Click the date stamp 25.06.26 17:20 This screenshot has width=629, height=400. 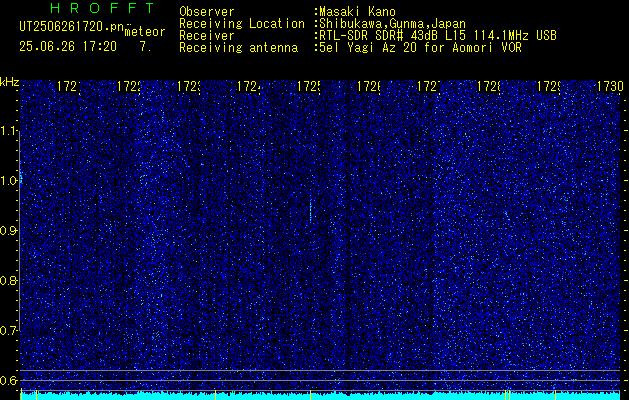[x=68, y=47]
